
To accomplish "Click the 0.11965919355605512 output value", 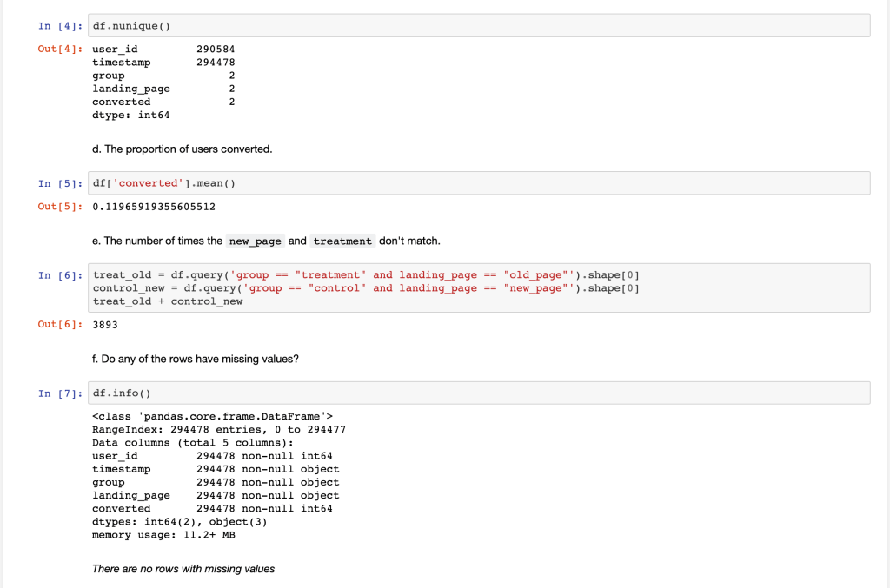I will (154, 207).
